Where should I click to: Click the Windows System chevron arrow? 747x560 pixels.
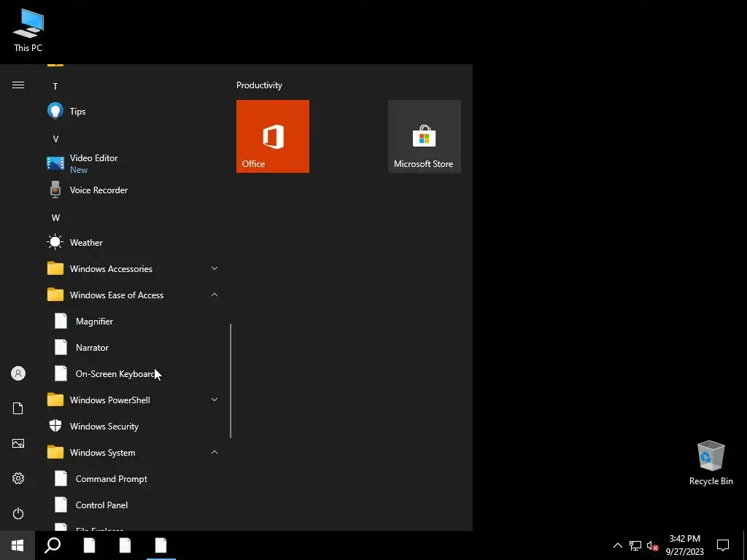214,452
